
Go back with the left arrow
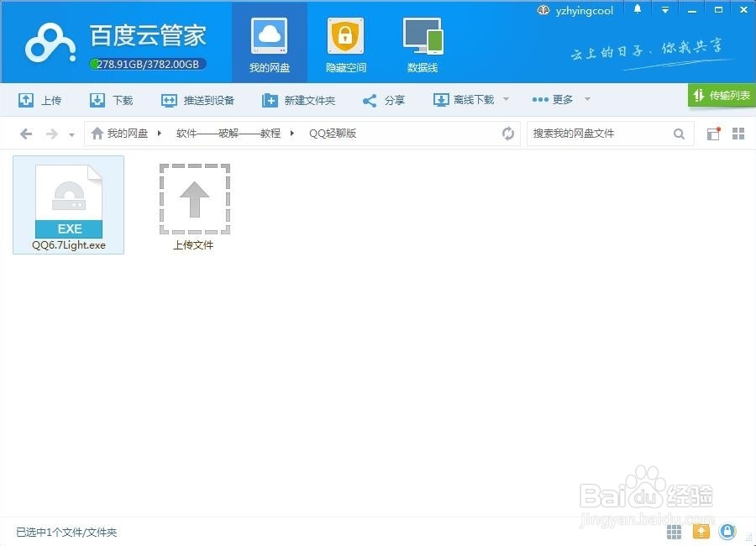click(x=26, y=134)
